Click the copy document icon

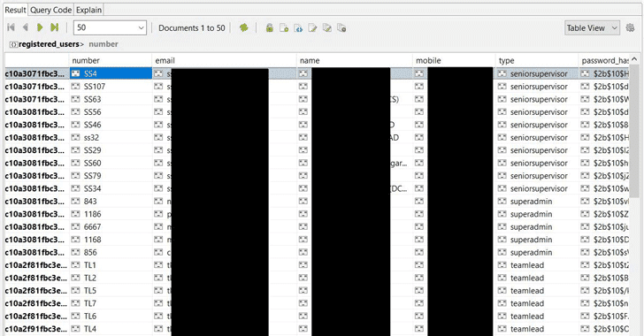(x=327, y=28)
